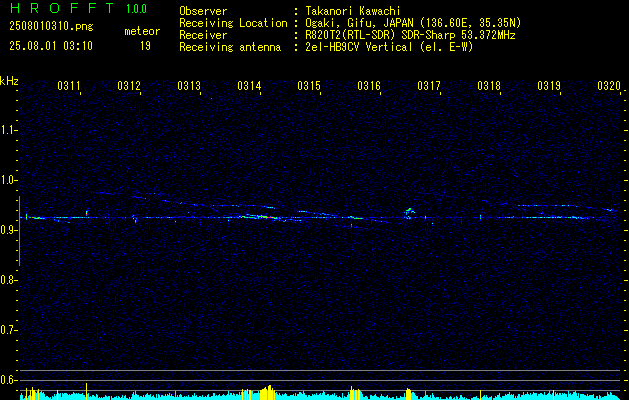
Task: Click the HROFFT title text
Action: (62, 8)
